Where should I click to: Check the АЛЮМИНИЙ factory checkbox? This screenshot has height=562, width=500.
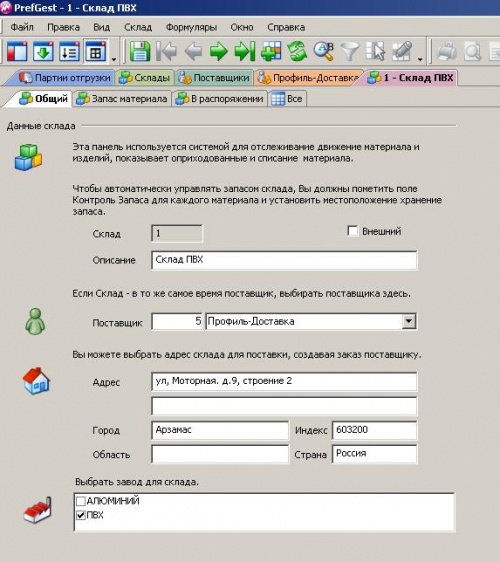(81, 501)
